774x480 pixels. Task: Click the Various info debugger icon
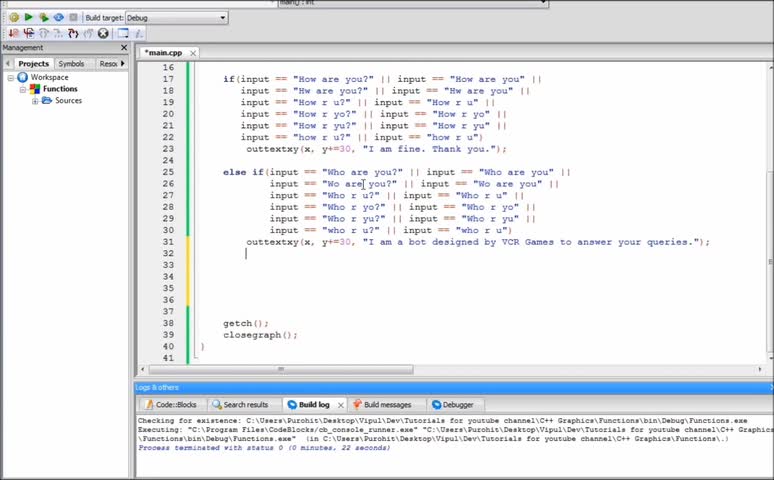pyautogui.click(x=139, y=33)
